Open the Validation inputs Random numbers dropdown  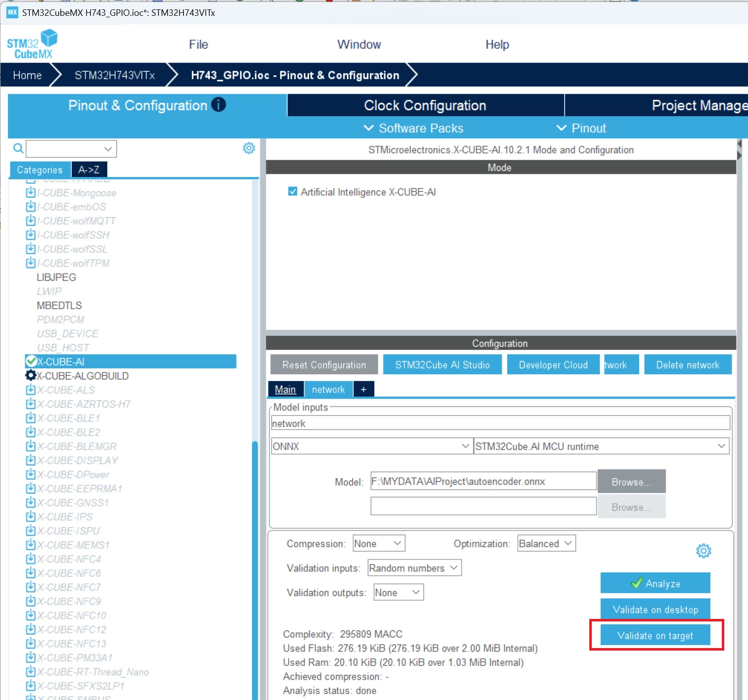tap(414, 568)
